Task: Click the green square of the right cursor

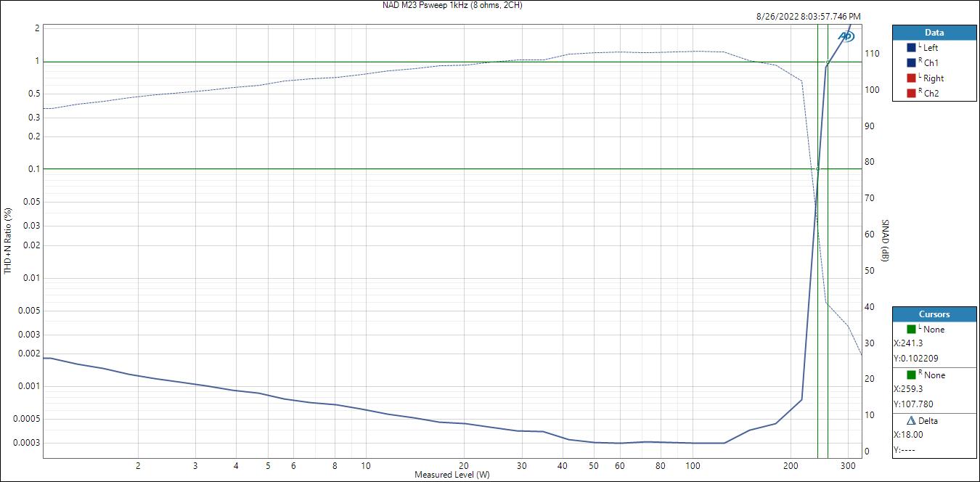Action: (911, 375)
